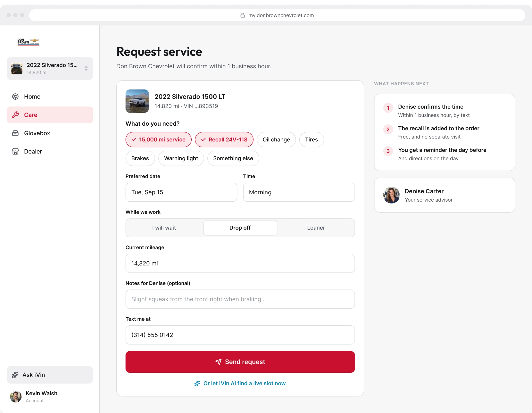Screen dimensions: 532x413
Task: Click the Notes for Denise field
Action: (x=240, y=299)
